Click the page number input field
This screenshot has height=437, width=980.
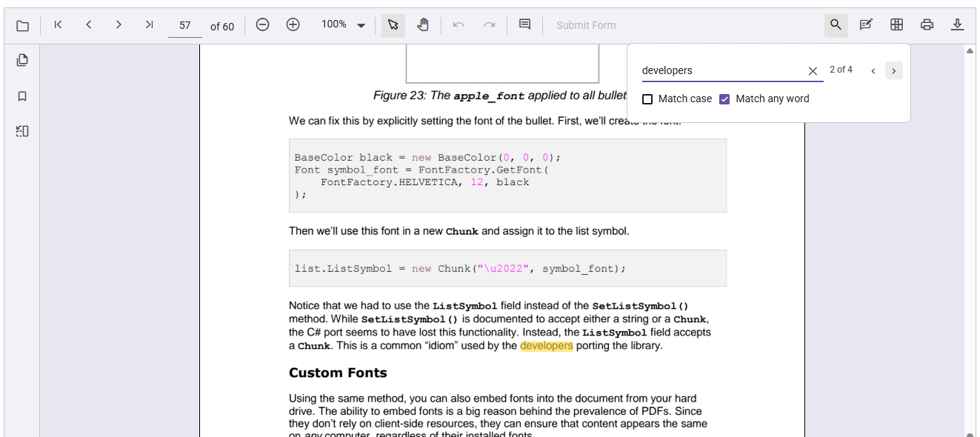[x=185, y=26]
